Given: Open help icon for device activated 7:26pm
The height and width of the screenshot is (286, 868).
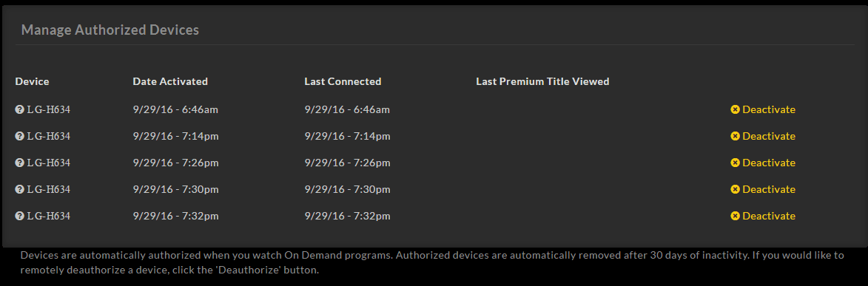Looking at the screenshot, I should tap(19, 163).
